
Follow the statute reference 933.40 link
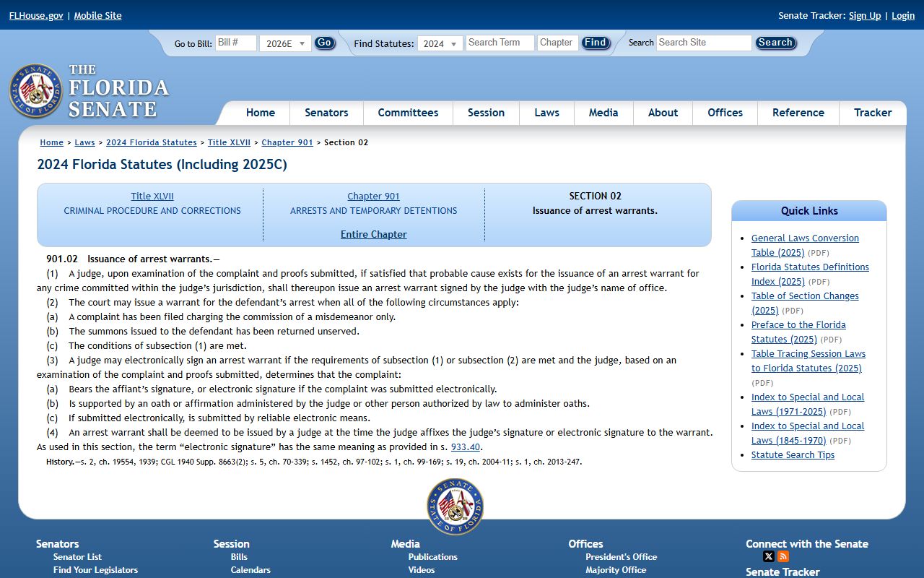[x=466, y=447]
